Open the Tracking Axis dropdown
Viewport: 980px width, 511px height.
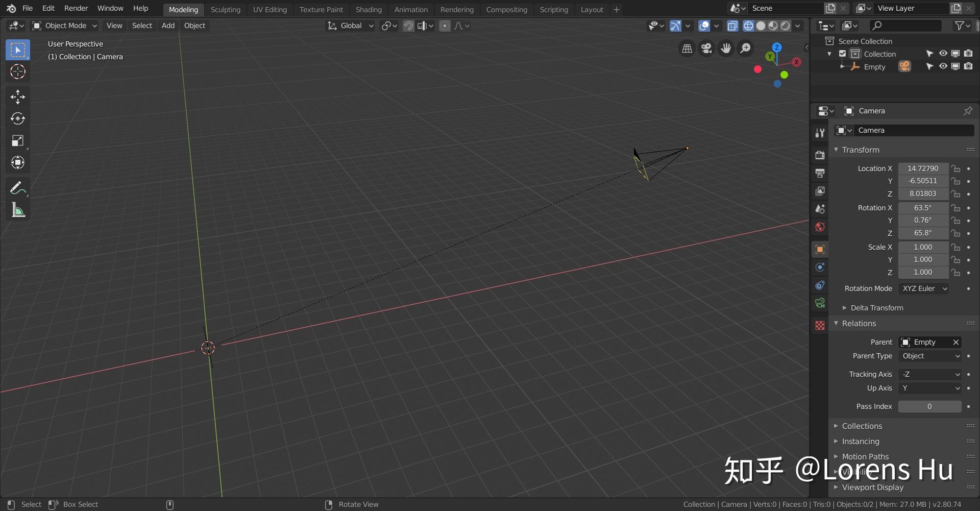[x=930, y=374]
